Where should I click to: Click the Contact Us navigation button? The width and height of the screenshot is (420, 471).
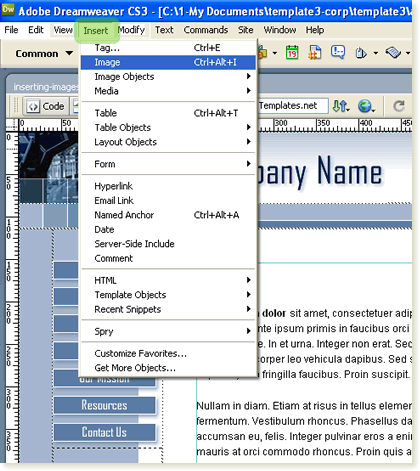coord(104,432)
